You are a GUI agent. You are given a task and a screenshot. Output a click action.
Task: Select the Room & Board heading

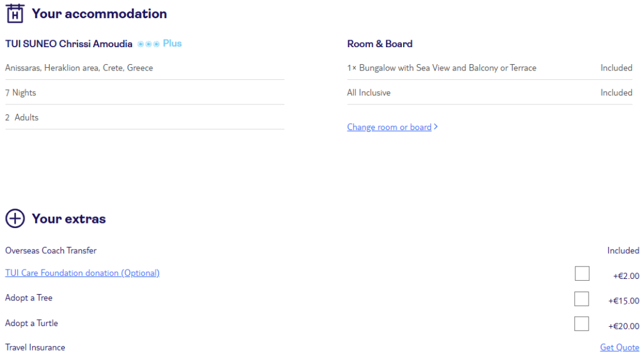(379, 44)
